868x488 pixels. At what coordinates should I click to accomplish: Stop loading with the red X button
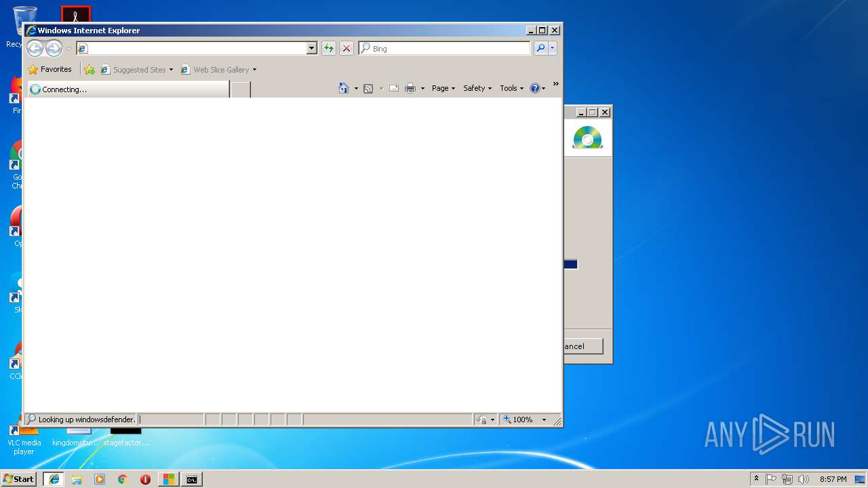[347, 48]
